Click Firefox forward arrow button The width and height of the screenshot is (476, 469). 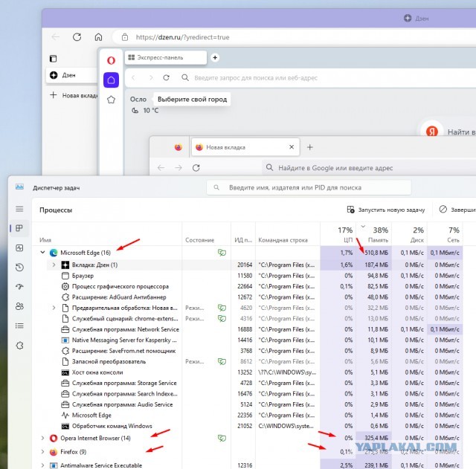click(178, 168)
